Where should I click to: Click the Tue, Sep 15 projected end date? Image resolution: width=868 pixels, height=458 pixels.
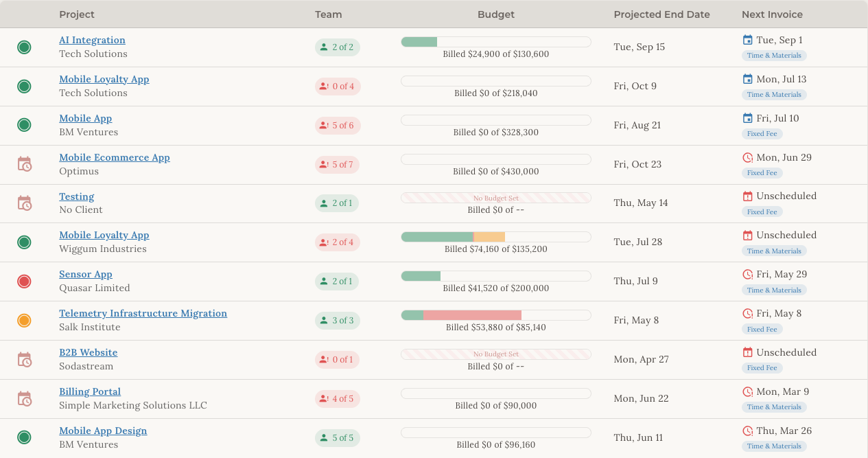click(x=640, y=47)
